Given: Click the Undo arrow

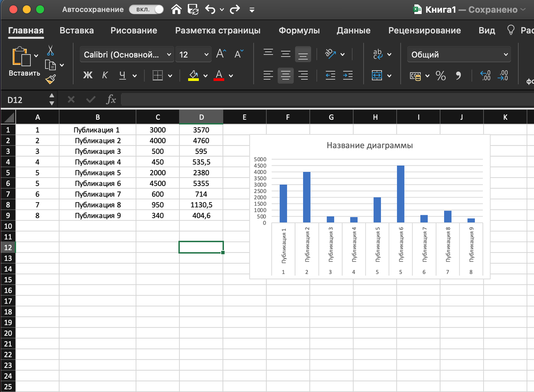Looking at the screenshot, I should pyautogui.click(x=210, y=9).
